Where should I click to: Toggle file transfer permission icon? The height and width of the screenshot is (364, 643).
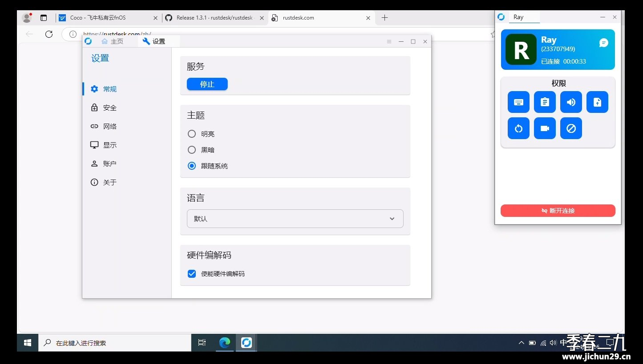tap(597, 102)
